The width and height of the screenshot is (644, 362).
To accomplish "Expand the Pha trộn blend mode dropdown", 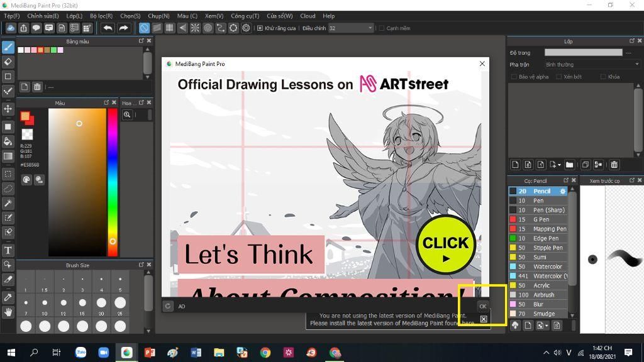I will pyautogui.click(x=592, y=65).
